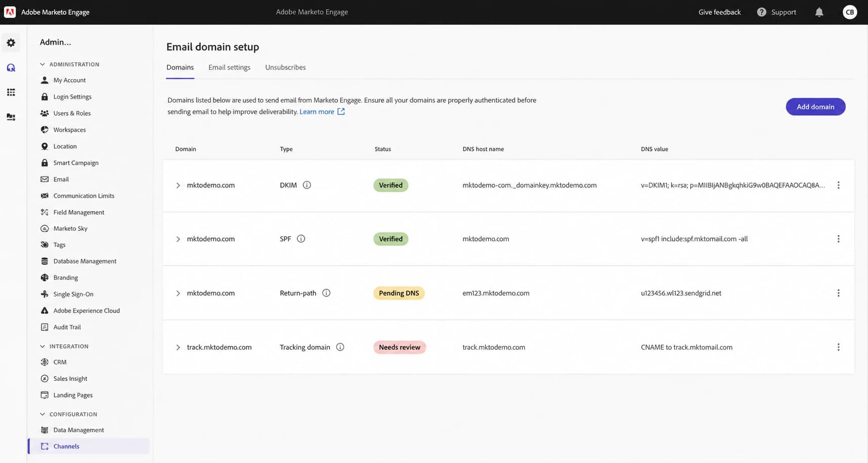Screen dimensions: 868x463
Task: Open Marketo Sky in sidebar
Action: pos(70,228)
